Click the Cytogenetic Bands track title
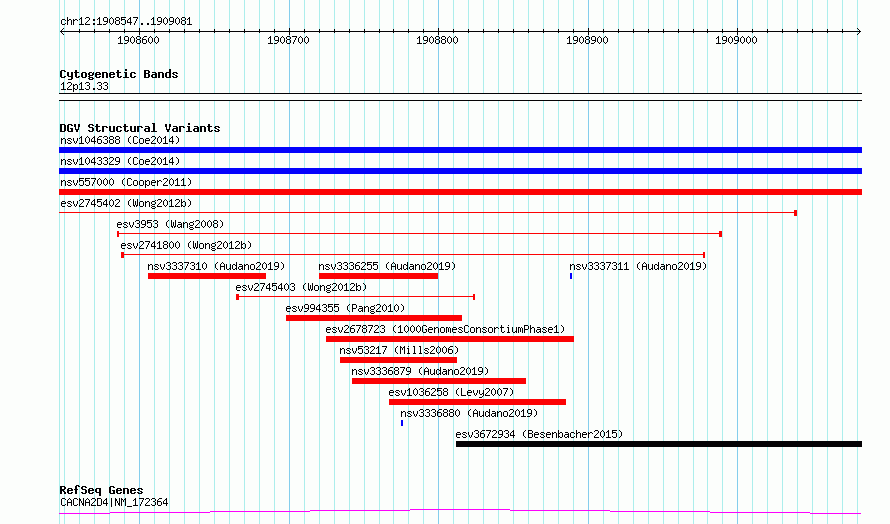This screenshot has height=524, width=890. point(119,74)
